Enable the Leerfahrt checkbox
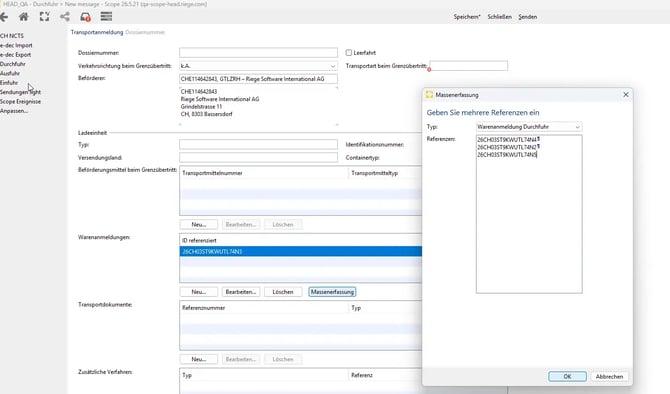 point(349,53)
